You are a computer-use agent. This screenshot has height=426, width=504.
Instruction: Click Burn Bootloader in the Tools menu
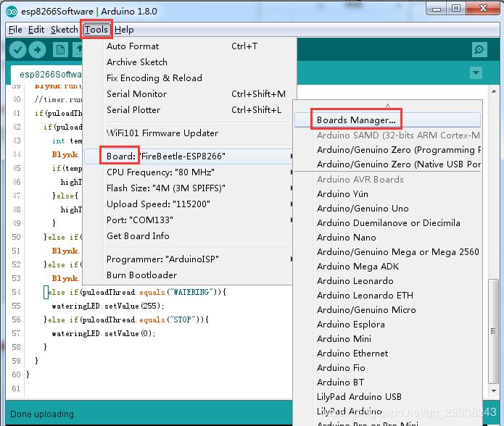click(x=141, y=275)
